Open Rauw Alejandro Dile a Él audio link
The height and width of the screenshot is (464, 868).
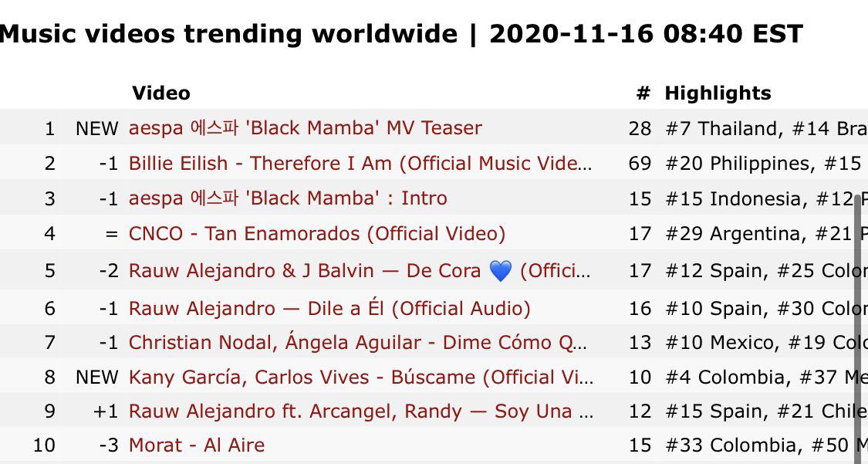coord(329,308)
